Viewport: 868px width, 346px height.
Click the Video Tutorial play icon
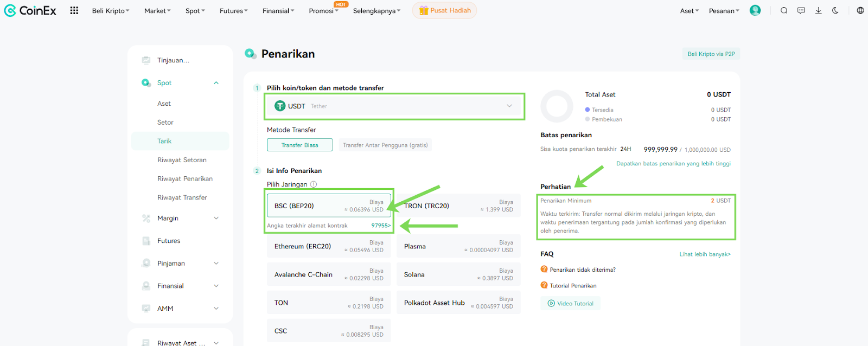click(551, 303)
